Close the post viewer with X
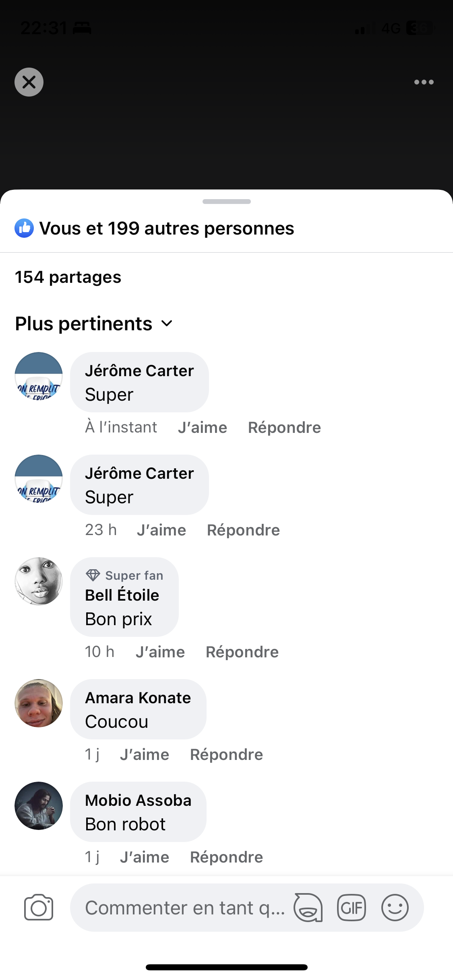Viewport: 453px width, 980px height. pyautogui.click(x=29, y=82)
